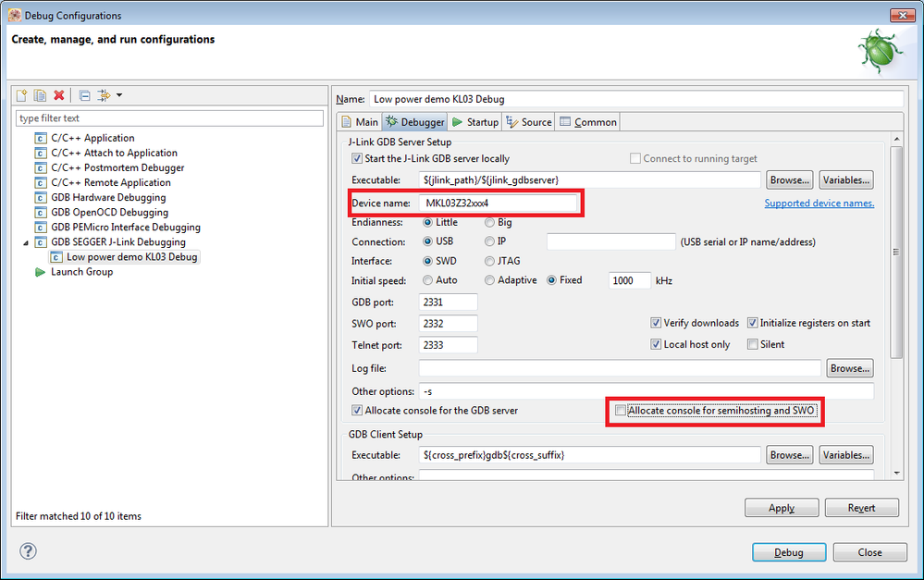Screen dimensions: 924x580
Task: Delete the selected launch configuration
Action: [x=57, y=95]
